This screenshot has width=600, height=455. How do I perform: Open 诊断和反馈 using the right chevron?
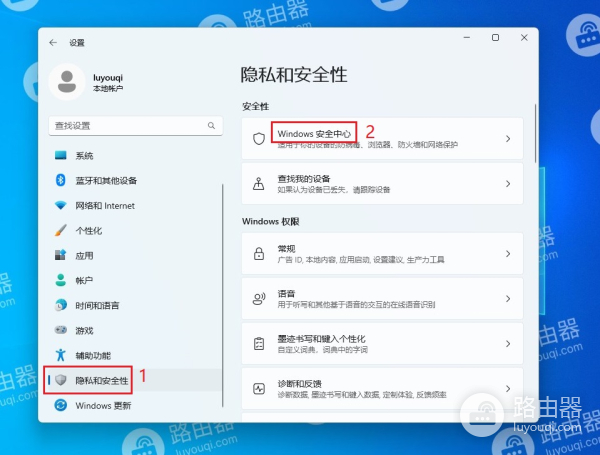(x=508, y=389)
